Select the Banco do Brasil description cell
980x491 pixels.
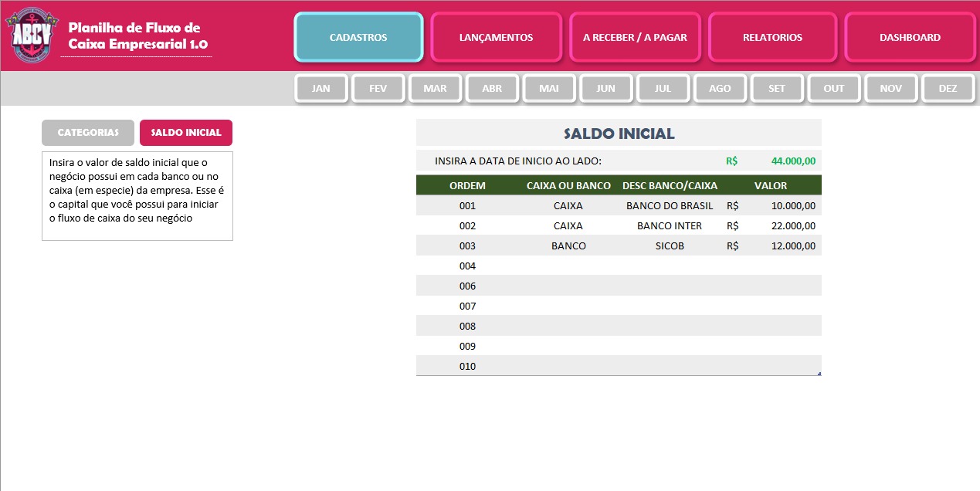(x=670, y=206)
